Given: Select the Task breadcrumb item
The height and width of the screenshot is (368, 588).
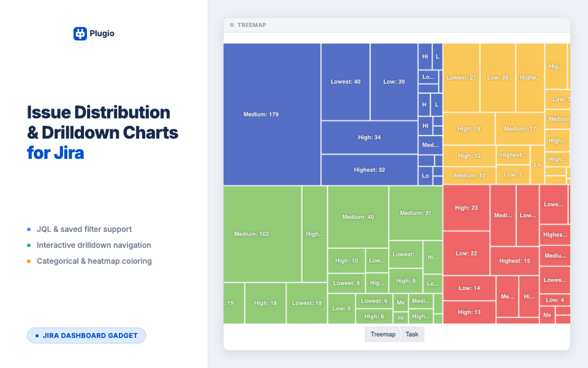Looking at the screenshot, I should [412, 334].
